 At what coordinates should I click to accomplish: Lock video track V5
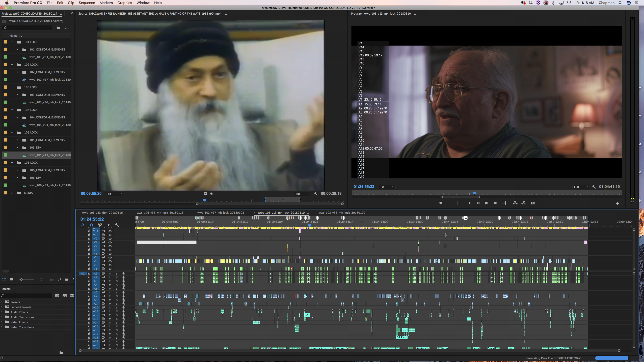pyautogui.click(x=89, y=254)
